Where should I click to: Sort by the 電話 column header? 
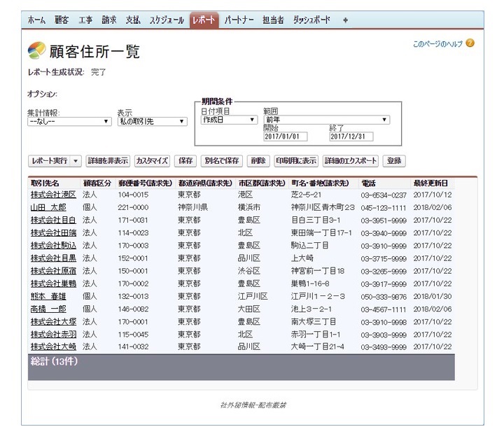coord(368,183)
